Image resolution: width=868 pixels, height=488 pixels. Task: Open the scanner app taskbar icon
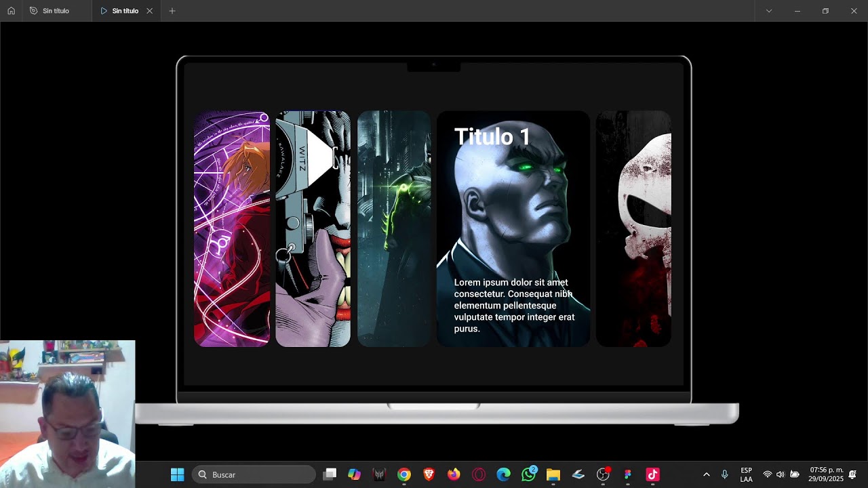click(x=578, y=474)
